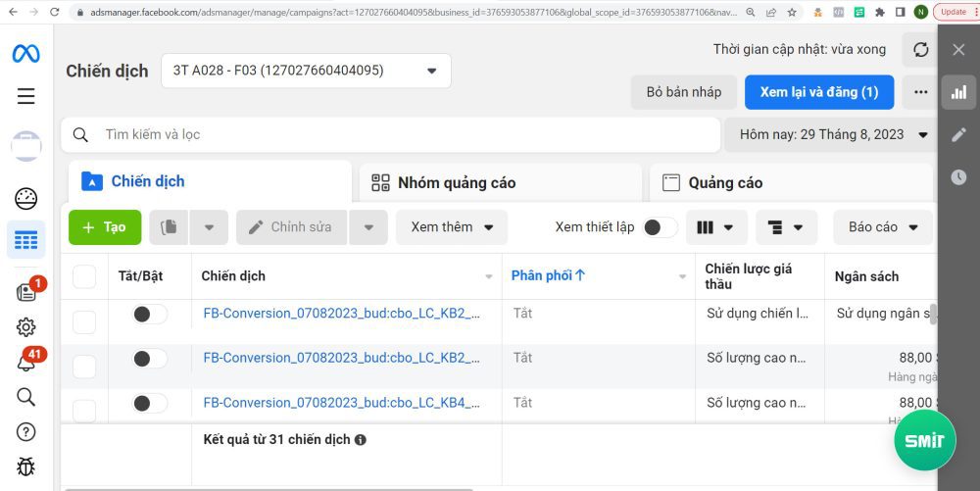Click the search magnifier in sidebar
The height and width of the screenshot is (491, 980).
point(25,397)
